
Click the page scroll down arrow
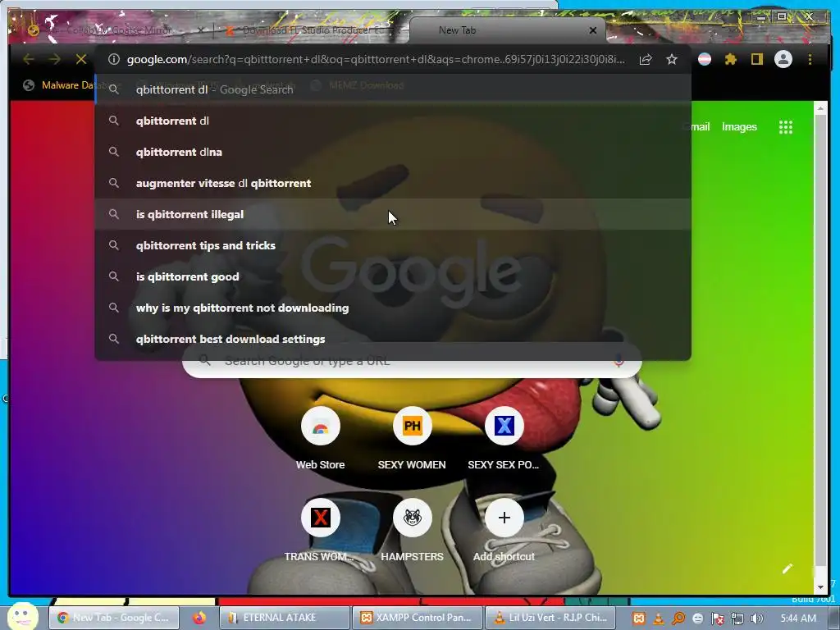(820, 587)
